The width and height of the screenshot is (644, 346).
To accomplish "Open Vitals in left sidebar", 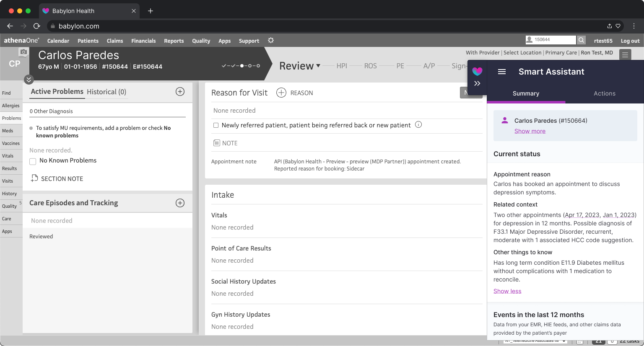I will [x=11, y=156].
